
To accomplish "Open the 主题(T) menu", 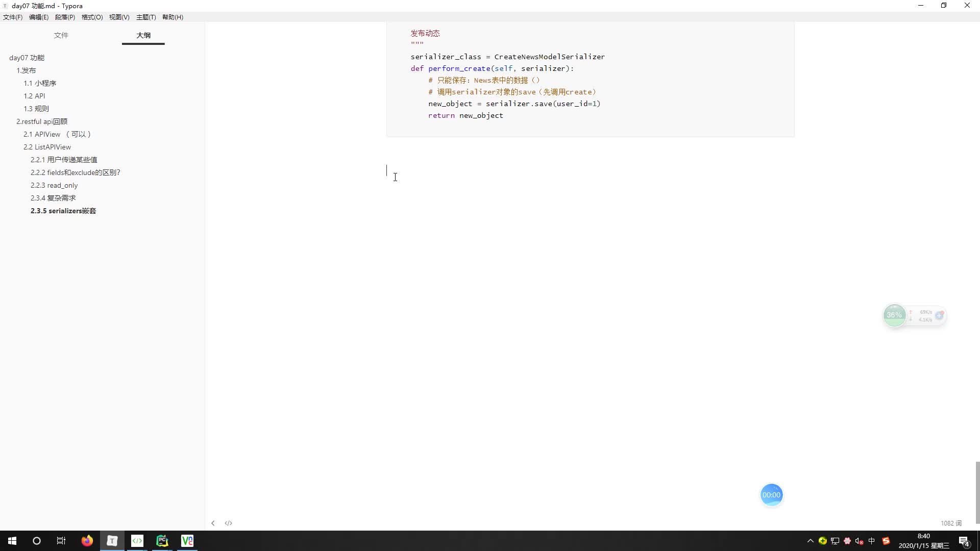I will (x=146, y=17).
